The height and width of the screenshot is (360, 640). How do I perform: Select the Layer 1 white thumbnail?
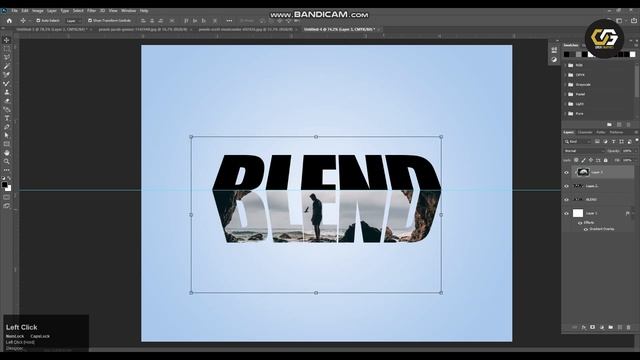(578, 213)
